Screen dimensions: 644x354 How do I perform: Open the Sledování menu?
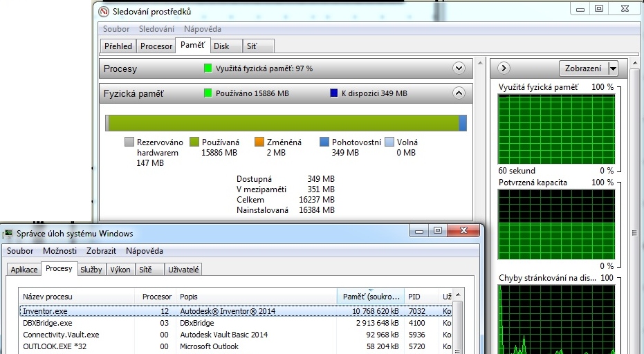tap(156, 29)
